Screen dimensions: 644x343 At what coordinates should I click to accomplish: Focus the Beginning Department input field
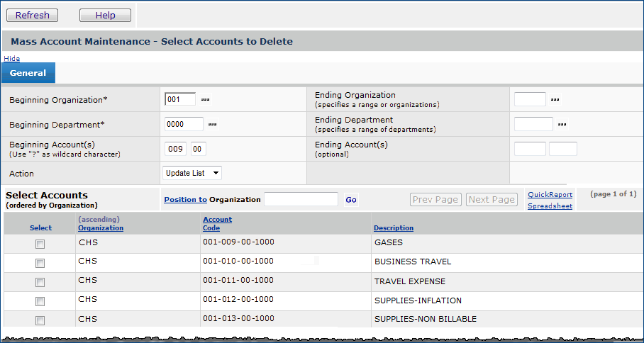pyautogui.click(x=184, y=124)
